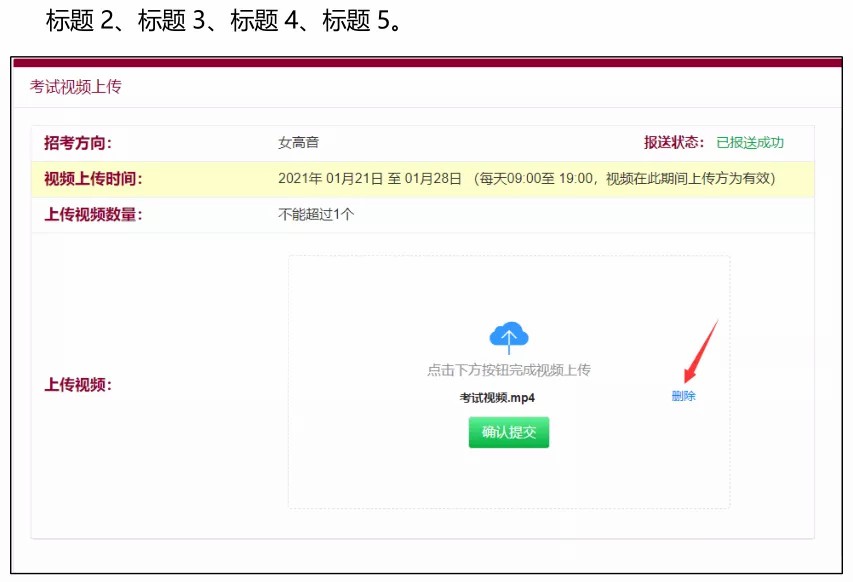Click the 标题 2 text in the top line
The height and width of the screenshot is (582, 853).
pyautogui.click(x=81, y=22)
